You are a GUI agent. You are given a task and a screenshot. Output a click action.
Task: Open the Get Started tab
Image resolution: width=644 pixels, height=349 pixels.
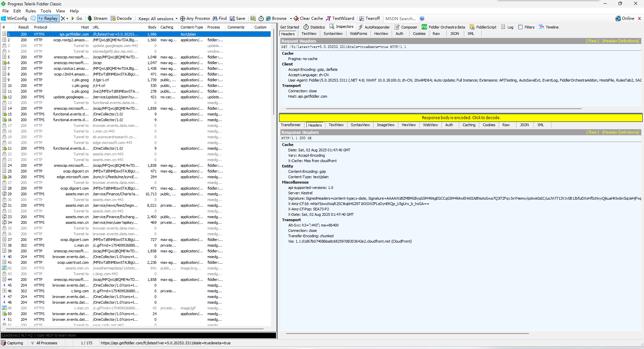click(x=289, y=27)
